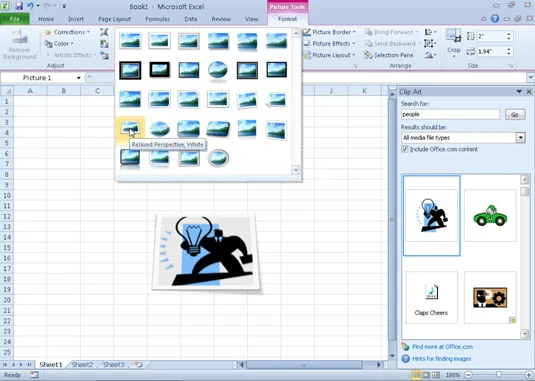Click the Excel Help question mark icon

(x=495, y=19)
